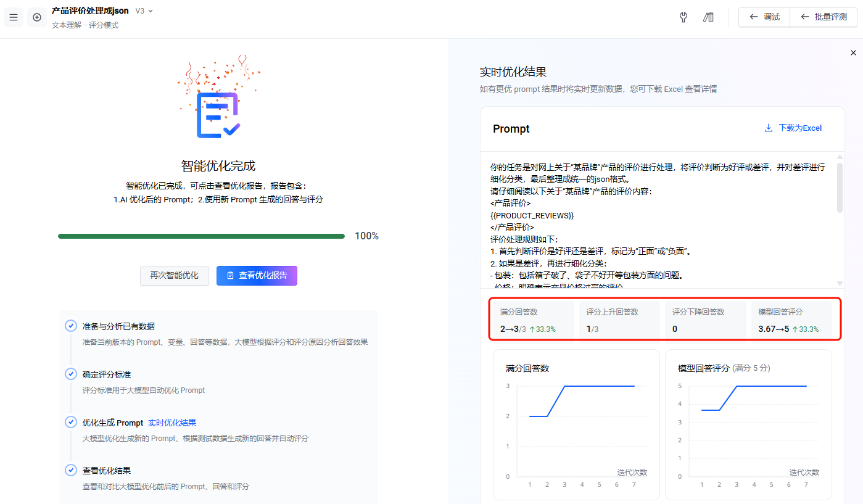Screen dimensions: 863x504
Task: Click the wrench tool icon in header
Action: click(x=683, y=17)
